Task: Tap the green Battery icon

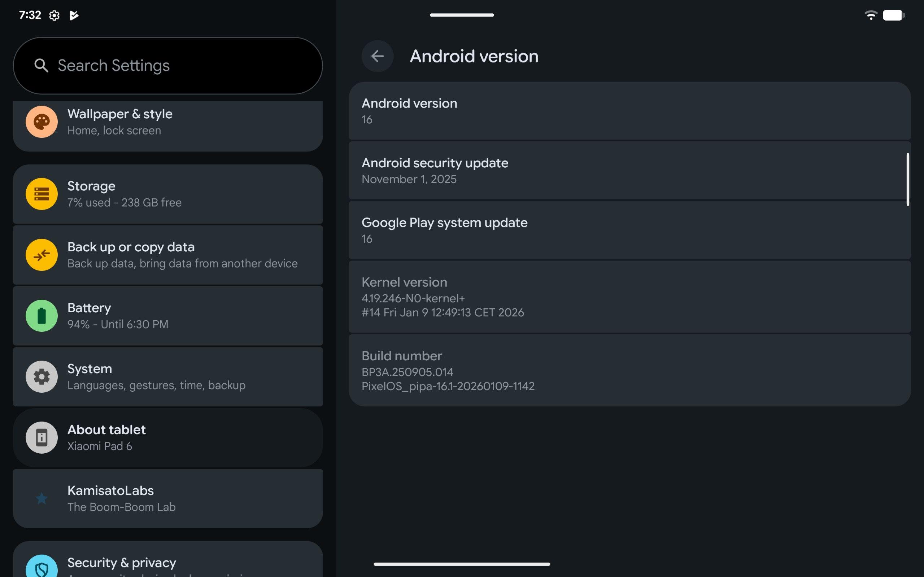Action: click(42, 316)
